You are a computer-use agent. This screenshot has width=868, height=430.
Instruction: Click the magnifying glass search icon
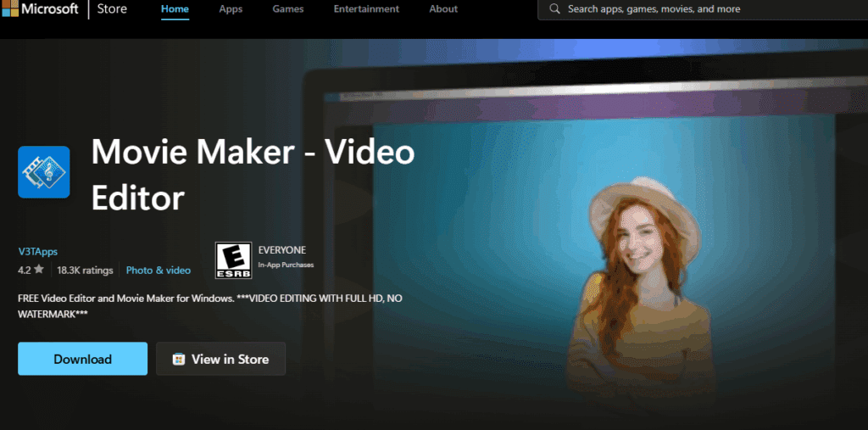tap(554, 9)
